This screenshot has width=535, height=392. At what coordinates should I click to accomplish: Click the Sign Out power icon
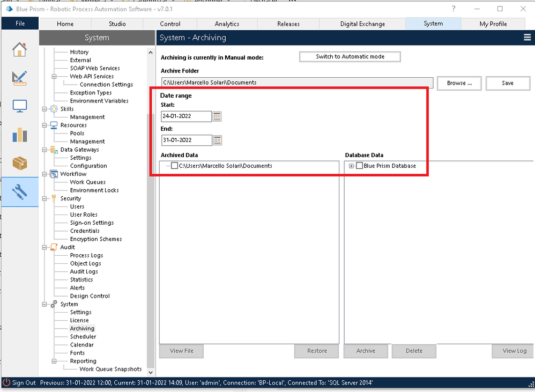point(6,382)
